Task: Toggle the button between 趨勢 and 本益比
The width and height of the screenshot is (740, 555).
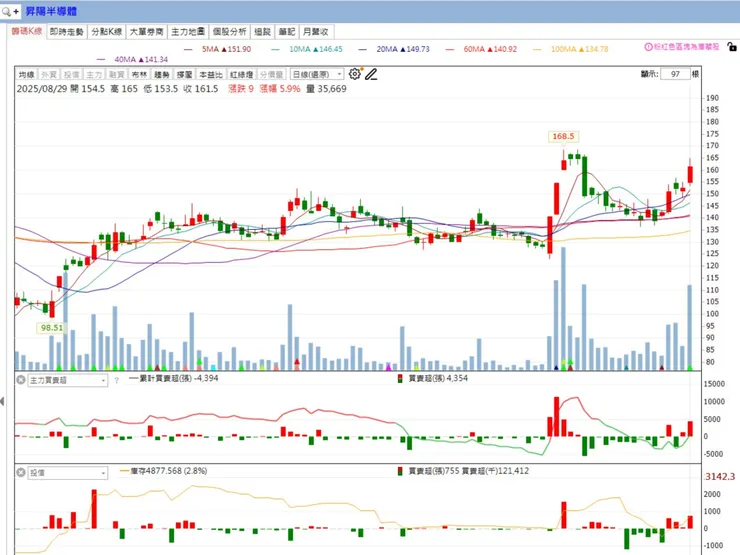Action: click(185, 75)
